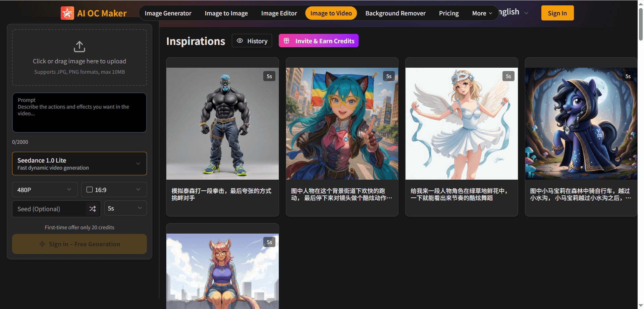Click the Prompt description text field
The height and width of the screenshot is (309, 644).
79,113
